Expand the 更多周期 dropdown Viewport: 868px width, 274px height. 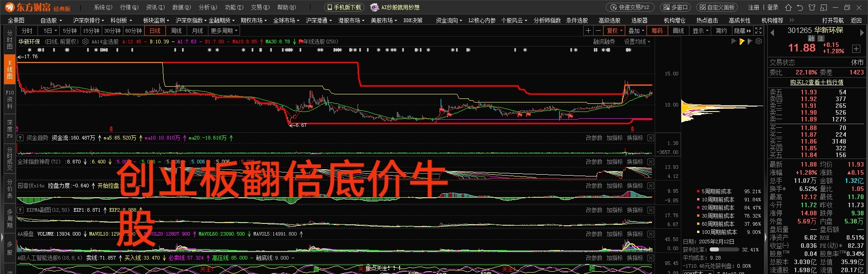tap(224, 31)
